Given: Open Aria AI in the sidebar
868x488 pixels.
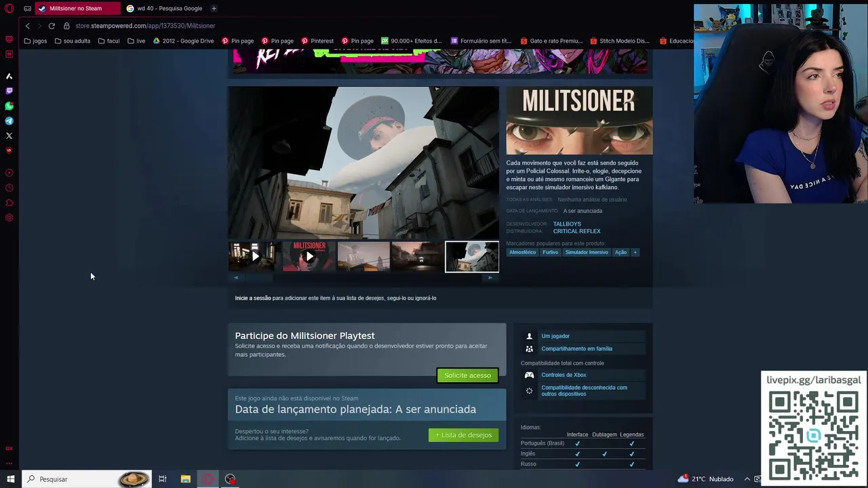Looking at the screenshot, I should (x=9, y=76).
